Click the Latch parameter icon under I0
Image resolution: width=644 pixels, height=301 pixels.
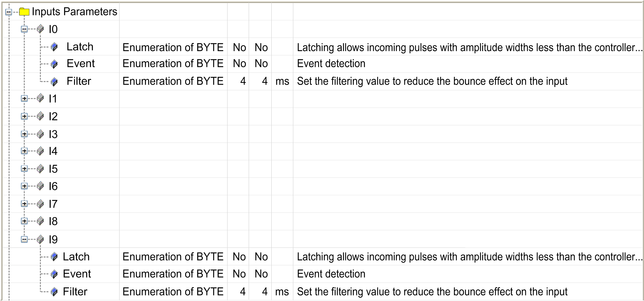[54, 47]
